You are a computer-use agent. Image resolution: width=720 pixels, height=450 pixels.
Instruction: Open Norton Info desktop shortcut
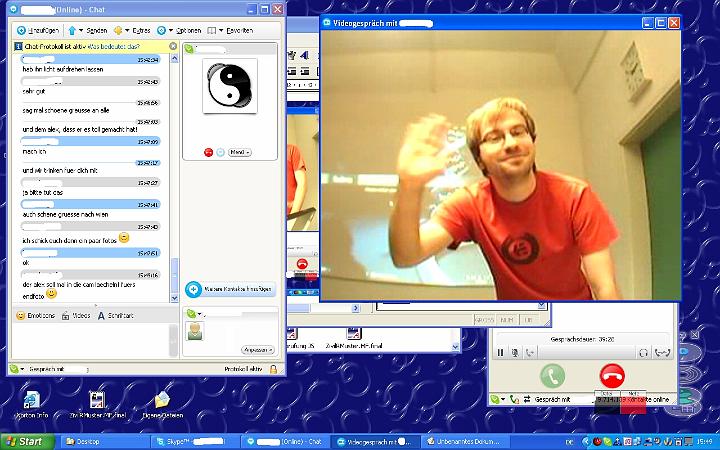(32, 405)
